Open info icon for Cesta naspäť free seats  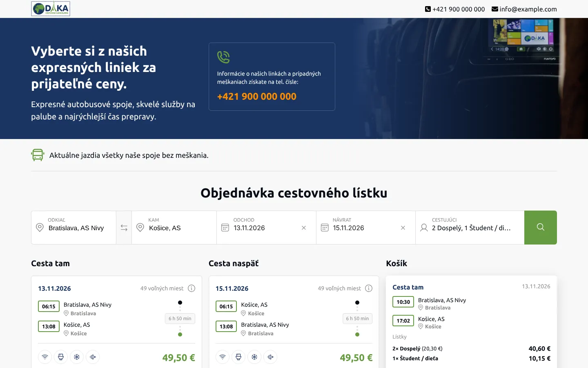point(369,288)
